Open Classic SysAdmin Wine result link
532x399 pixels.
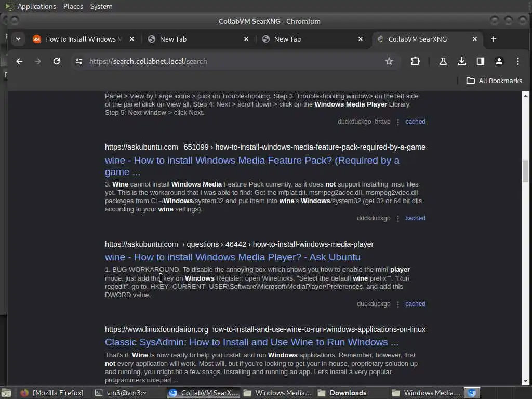[251, 342]
